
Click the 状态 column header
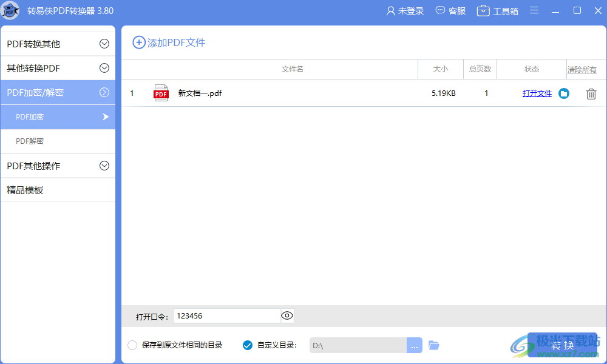coord(532,69)
